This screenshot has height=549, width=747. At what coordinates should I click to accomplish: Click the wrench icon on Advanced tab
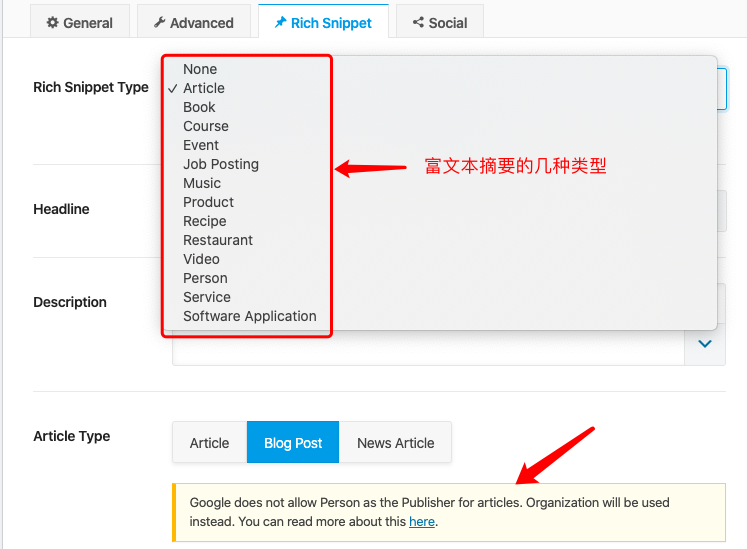point(160,22)
